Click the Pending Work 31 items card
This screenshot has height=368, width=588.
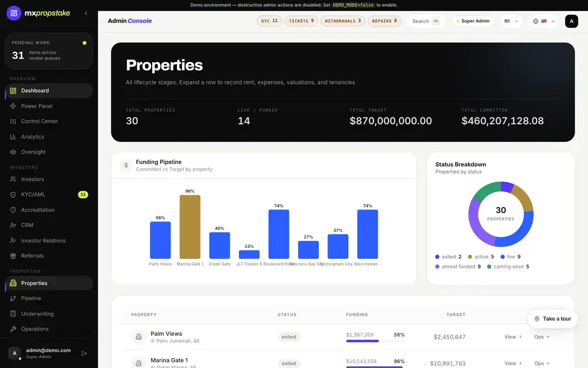[49, 51]
